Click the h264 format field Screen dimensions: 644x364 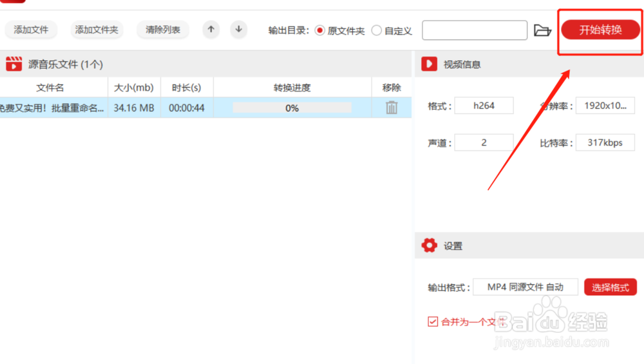coord(484,106)
